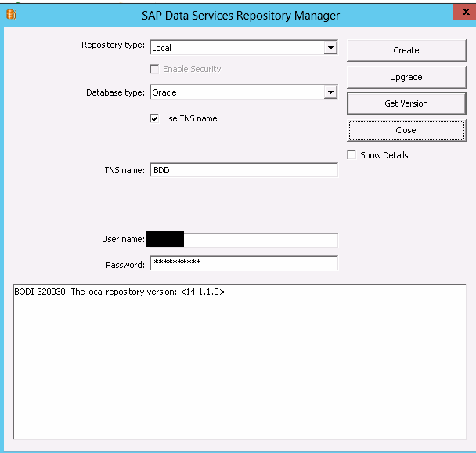Toggle the Enable Security checkbox
Image resolution: width=476 pixels, height=453 pixels.
pyautogui.click(x=154, y=69)
